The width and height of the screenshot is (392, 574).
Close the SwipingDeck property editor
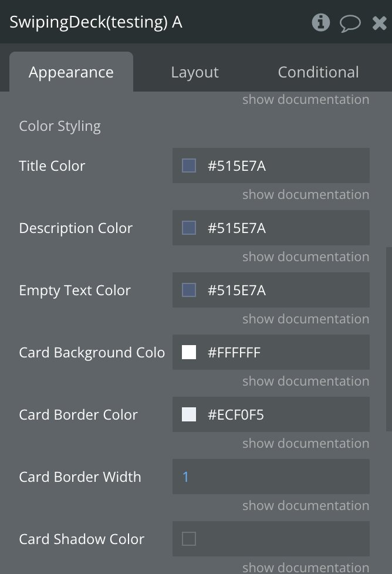pyautogui.click(x=379, y=23)
